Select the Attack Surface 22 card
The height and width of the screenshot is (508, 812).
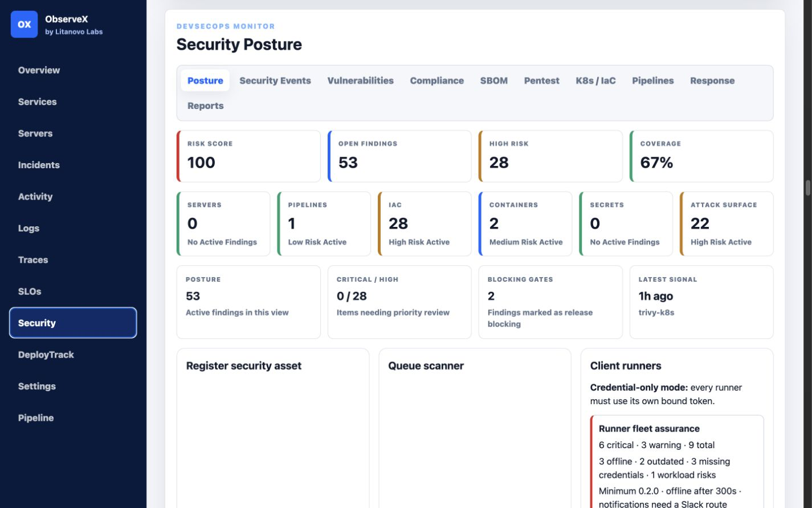pyautogui.click(x=727, y=223)
